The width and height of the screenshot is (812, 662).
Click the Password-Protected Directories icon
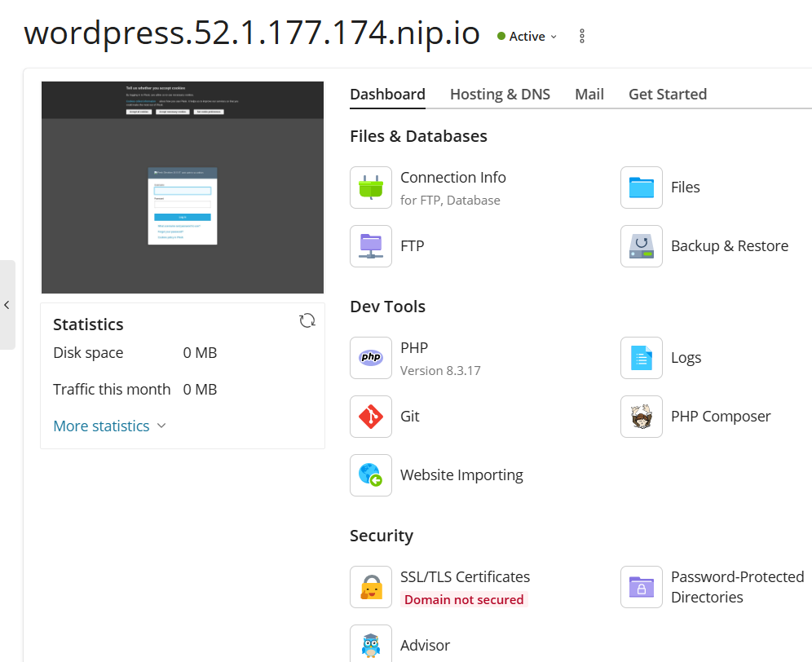click(642, 587)
